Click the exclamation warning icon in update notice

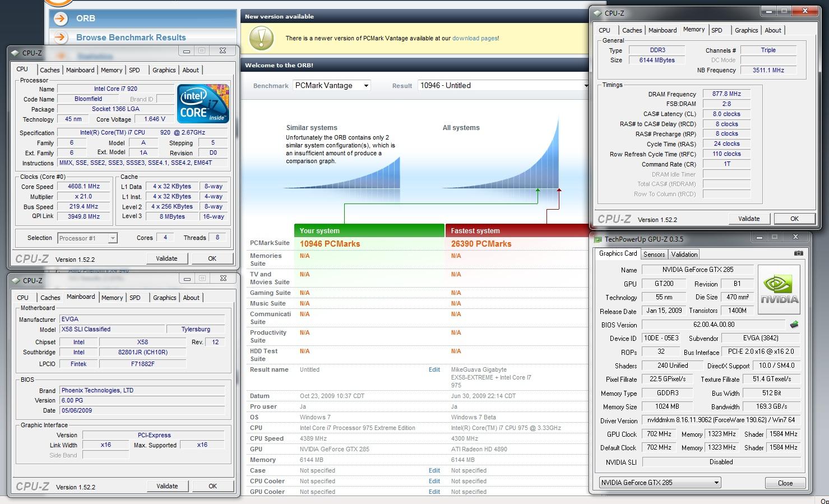(x=261, y=39)
